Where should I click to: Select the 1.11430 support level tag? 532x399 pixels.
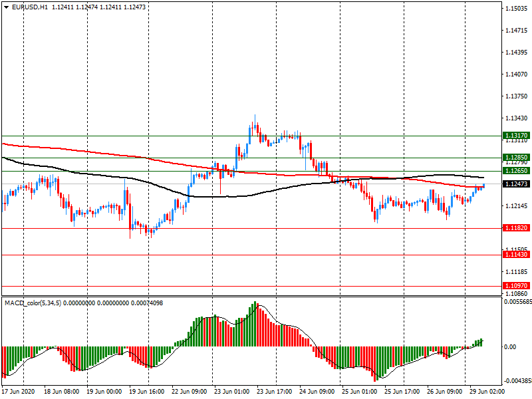[516, 255]
